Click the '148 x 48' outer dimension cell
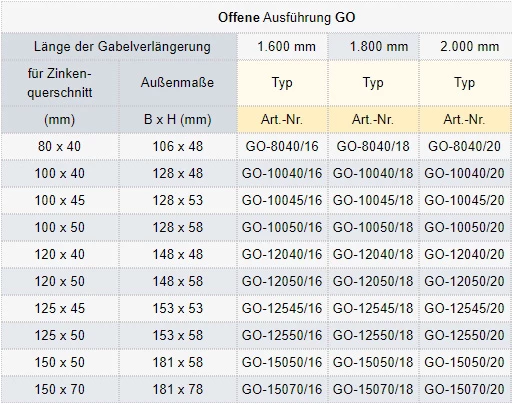 [x=178, y=254]
